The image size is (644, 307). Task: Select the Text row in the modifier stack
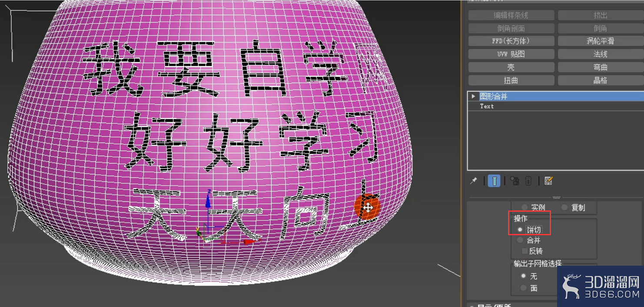(555, 106)
